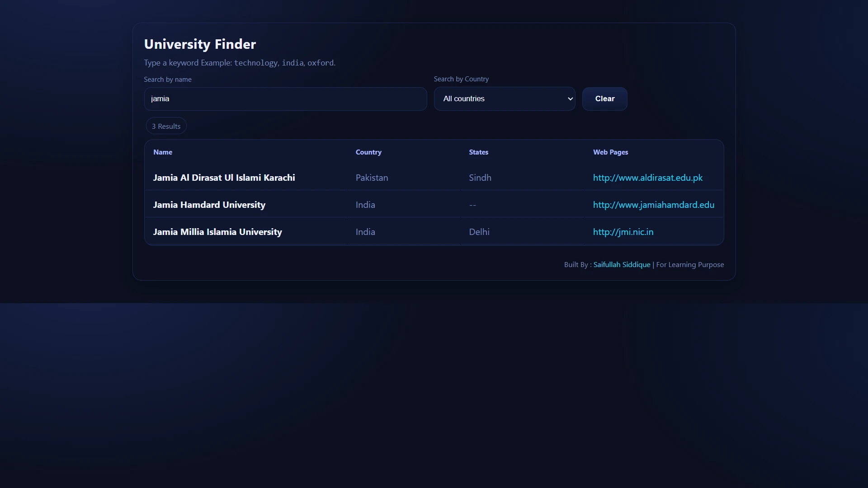Viewport: 868px width, 488px height.
Task: Click the Clear button
Action: [x=604, y=99]
